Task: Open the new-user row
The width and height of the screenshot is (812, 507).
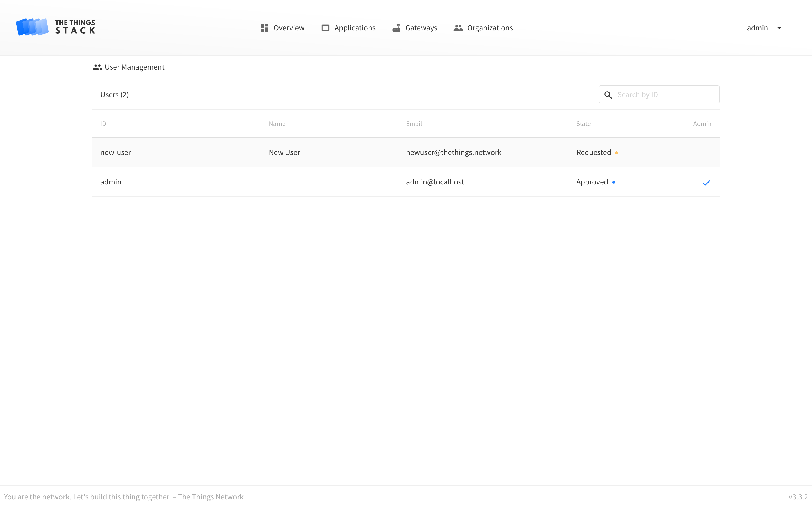Action: pos(115,152)
